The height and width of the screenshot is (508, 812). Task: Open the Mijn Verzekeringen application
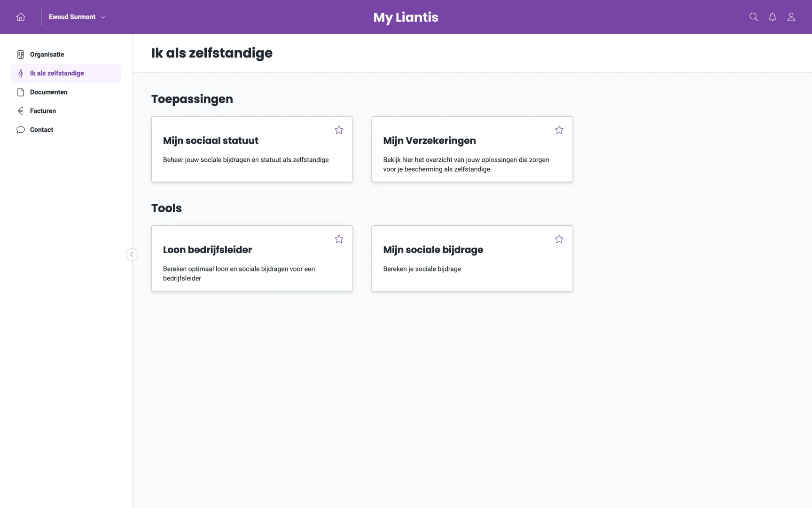(472, 149)
